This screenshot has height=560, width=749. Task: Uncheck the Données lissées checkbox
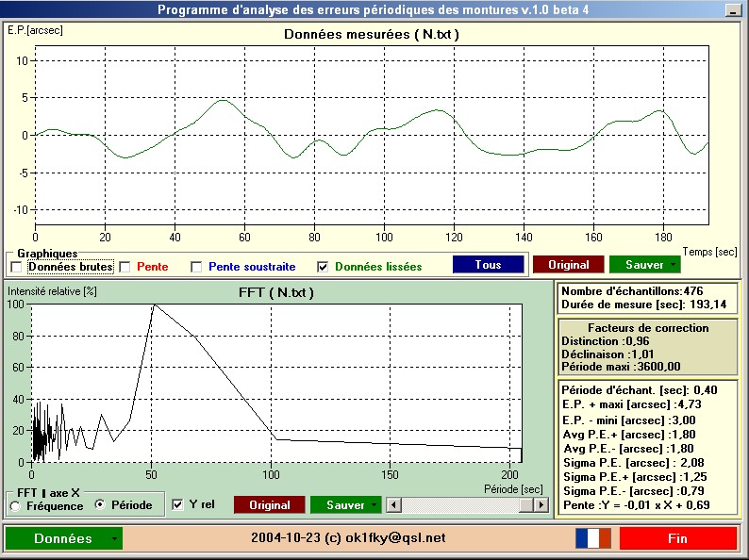coord(323,267)
